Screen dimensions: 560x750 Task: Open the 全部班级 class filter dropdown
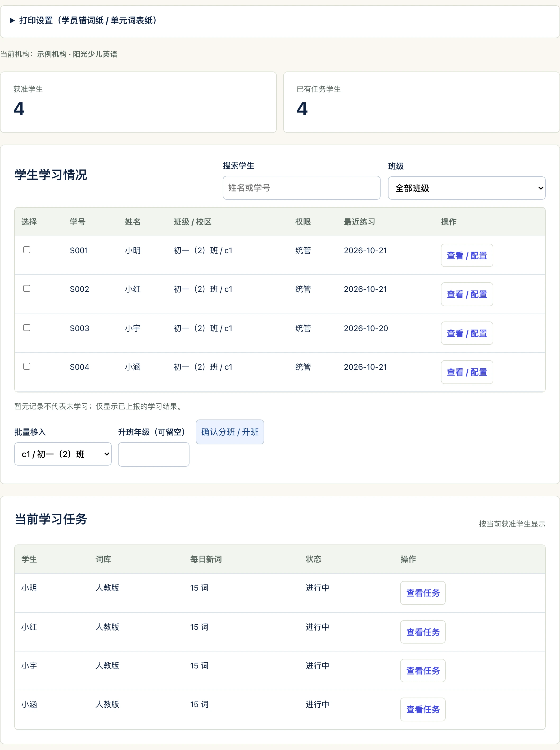(467, 188)
